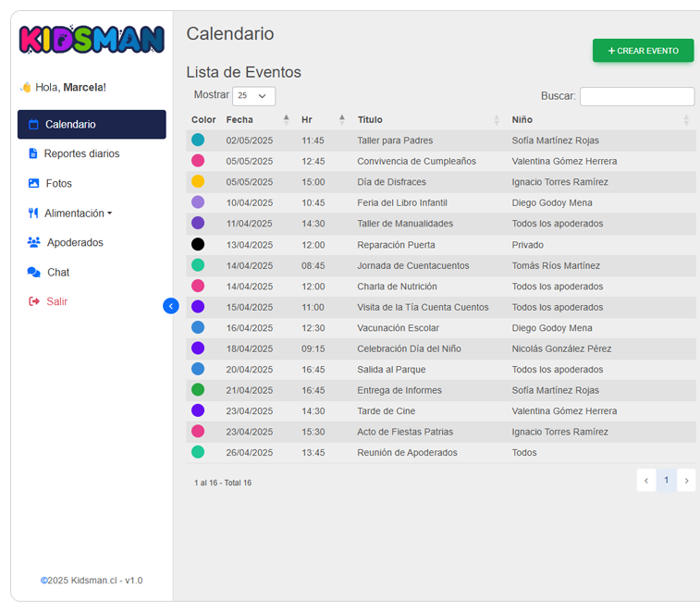700x611 pixels.
Task: Click the Buscar search field
Action: (x=637, y=96)
